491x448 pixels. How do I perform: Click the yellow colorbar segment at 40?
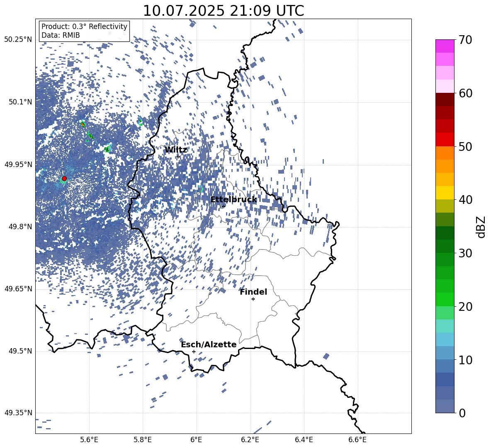pyautogui.click(x=445, y=193)
